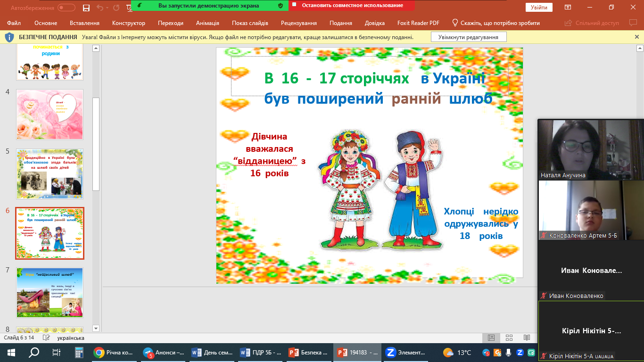Click the shield icon on sharing banner
644x362 pixels.
281,6
